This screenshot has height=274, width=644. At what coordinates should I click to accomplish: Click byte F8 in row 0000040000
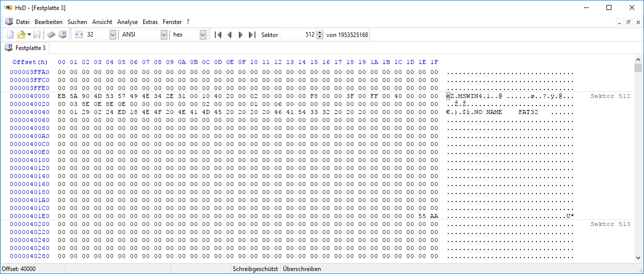(314, 96)
